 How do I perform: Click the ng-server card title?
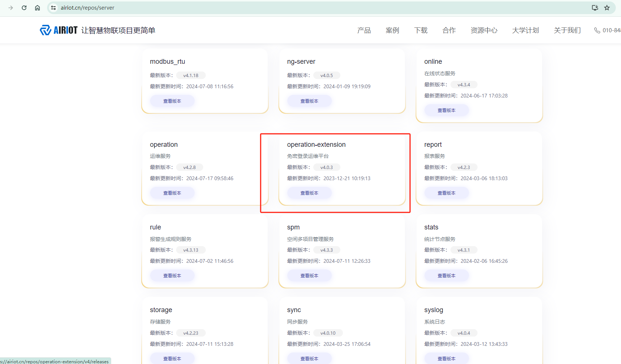point(301,62)
